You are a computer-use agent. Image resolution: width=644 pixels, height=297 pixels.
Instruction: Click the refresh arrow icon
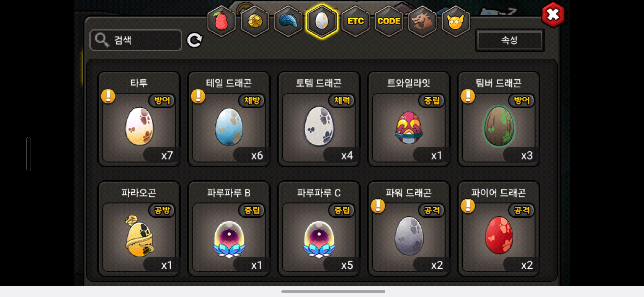(x=195, y=40)
